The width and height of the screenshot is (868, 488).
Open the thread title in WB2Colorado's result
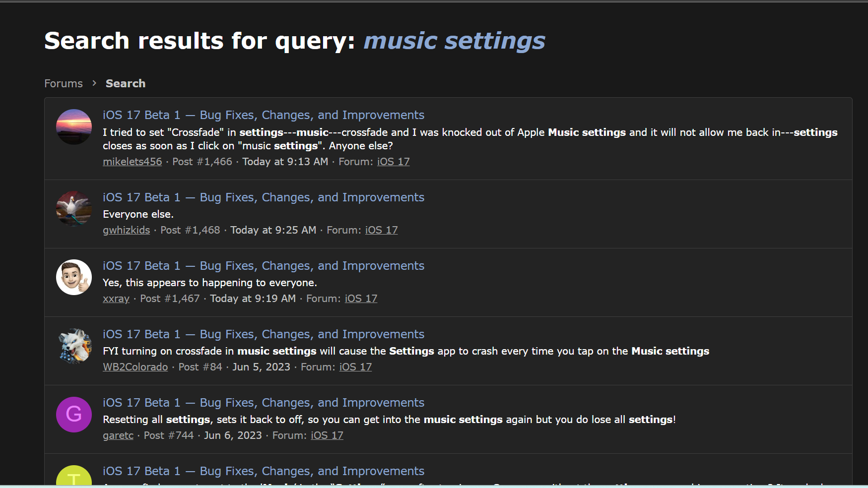(x=264, y=334)
